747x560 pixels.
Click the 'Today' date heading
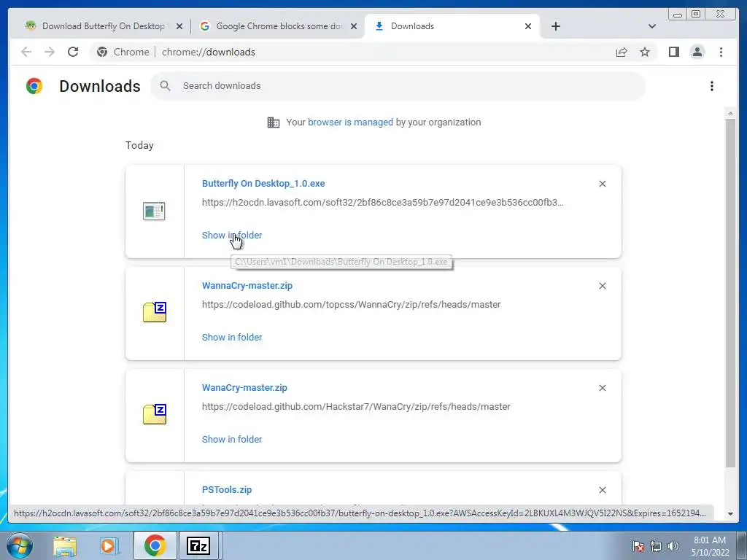coord(139,145)
